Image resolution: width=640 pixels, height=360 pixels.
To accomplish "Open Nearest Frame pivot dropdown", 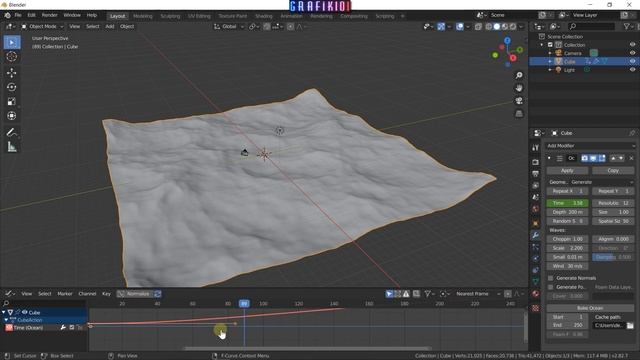I will tap(478, 294).
